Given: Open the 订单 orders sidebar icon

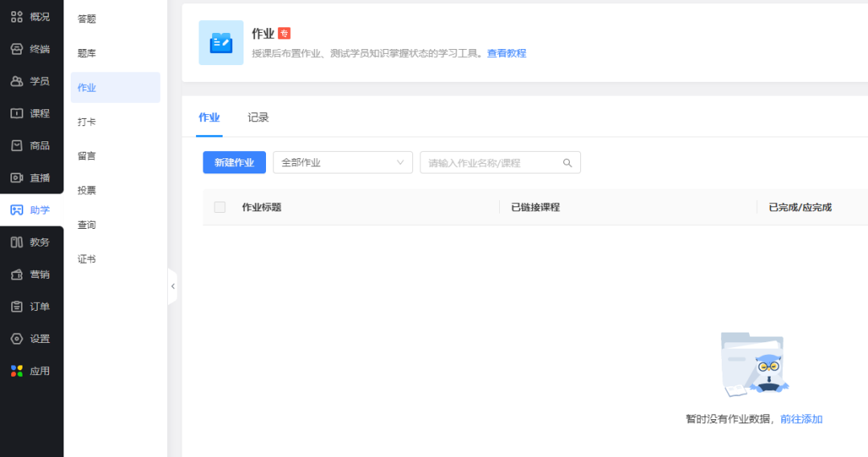Looking at the screenshot, I should 17,307.
